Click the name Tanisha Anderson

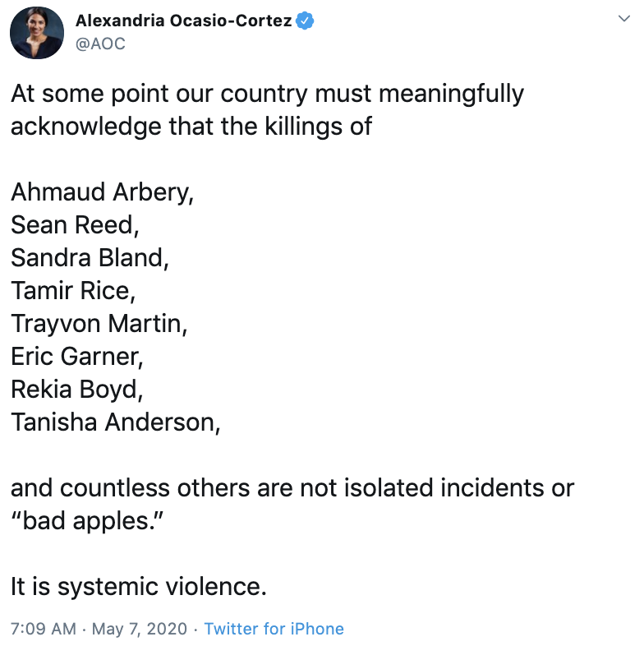coord(116,422)
